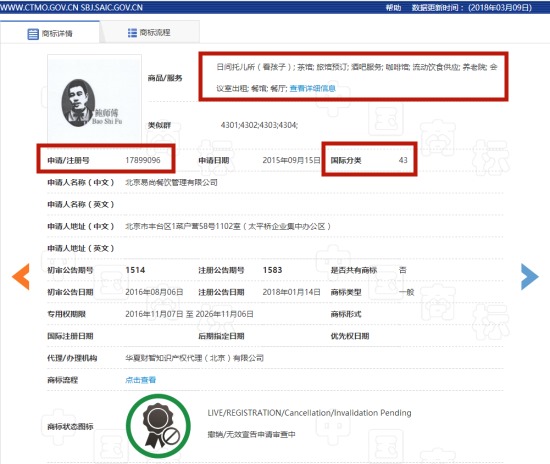Click the 商标详情 tab list icon

tap(33, 34)
